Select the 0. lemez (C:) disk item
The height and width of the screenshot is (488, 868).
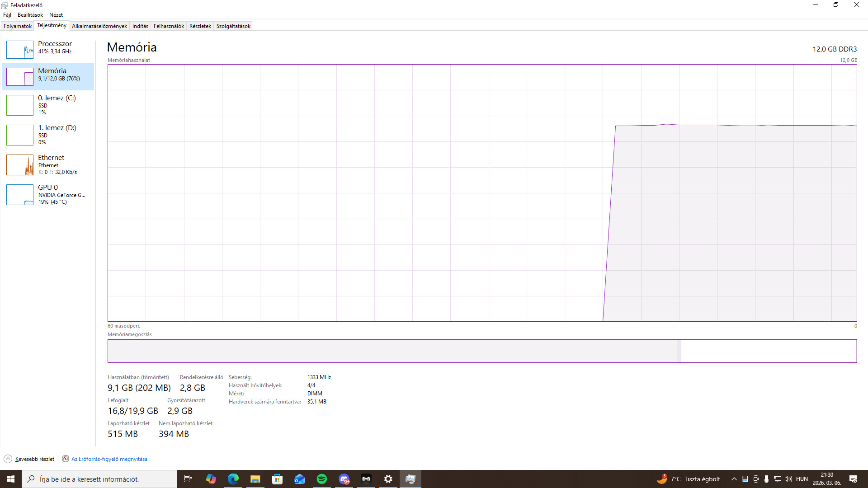tap(48, 105)
